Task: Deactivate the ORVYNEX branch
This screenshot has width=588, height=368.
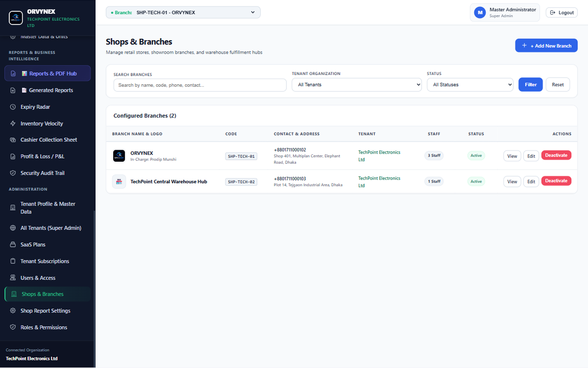Action: 556,155
